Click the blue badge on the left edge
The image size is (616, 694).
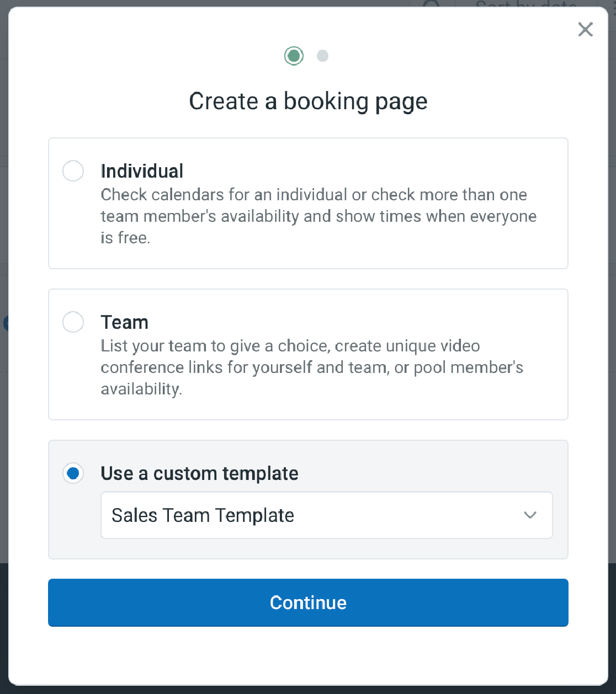pyautogui.click(x=6, y=323)
